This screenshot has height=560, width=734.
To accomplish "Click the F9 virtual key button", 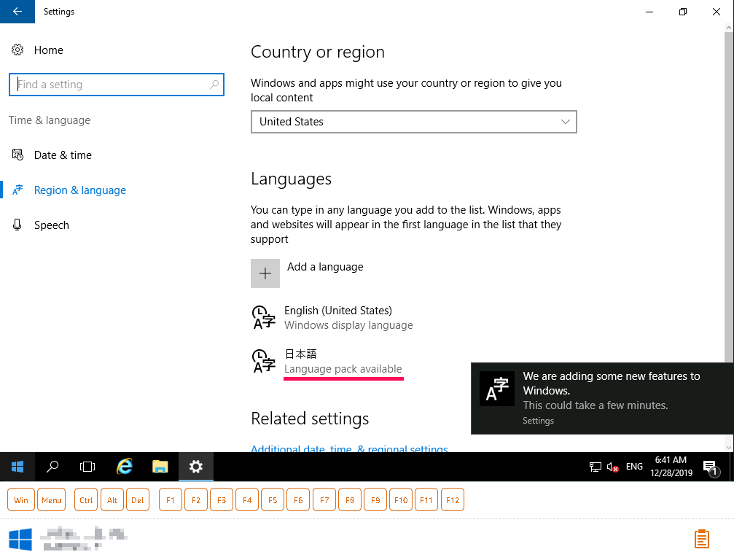I will point(375,500).
